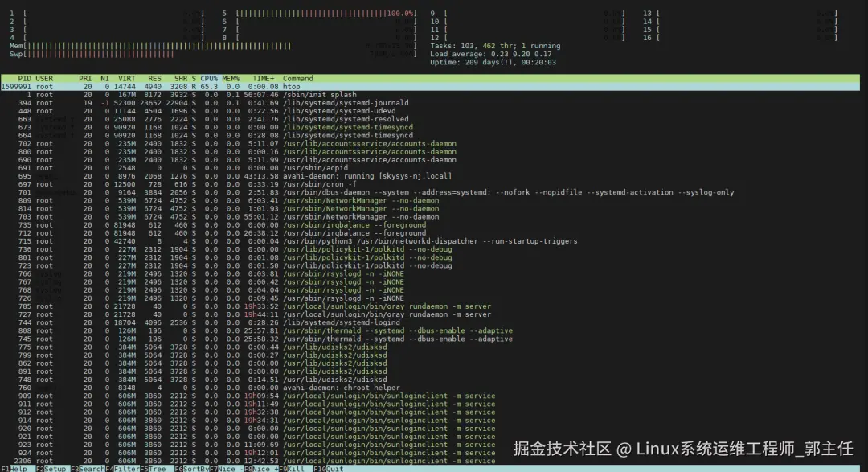Sort by the MEM% column header
This screenshot has width=868, height=472.
click(x=231, y=79)
